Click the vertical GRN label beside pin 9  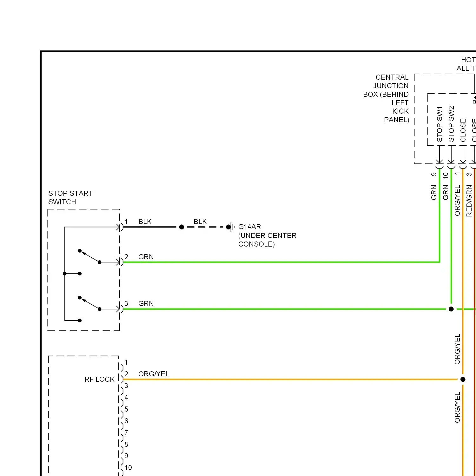(434, 192)
